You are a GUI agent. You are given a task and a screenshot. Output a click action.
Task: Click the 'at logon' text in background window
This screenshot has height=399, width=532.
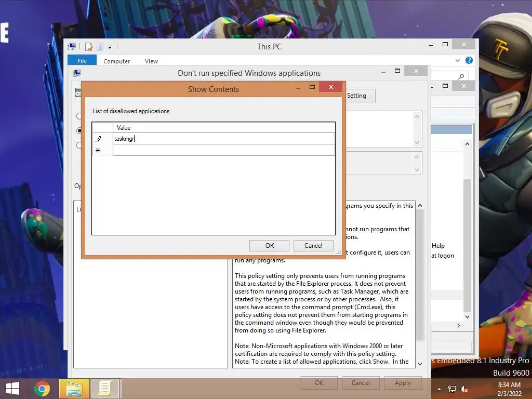(x=443, y=256)
